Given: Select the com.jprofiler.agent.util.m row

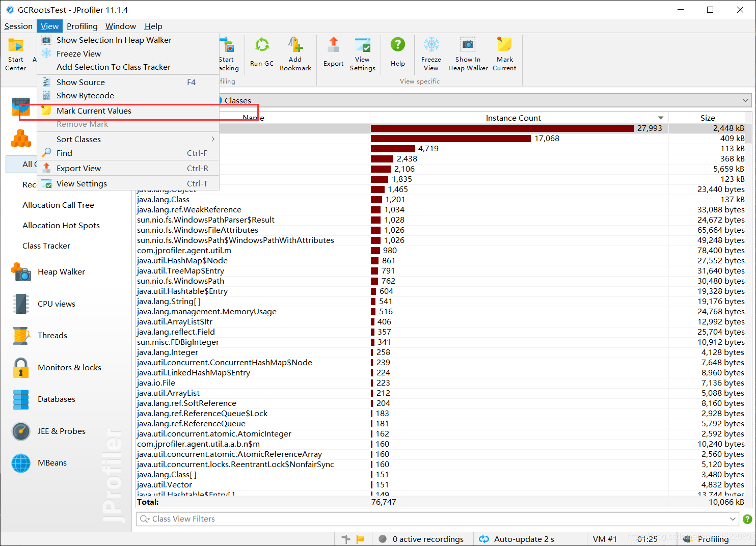Looking at the screenshot, I should pyautogui.click(x=441, y=251).
